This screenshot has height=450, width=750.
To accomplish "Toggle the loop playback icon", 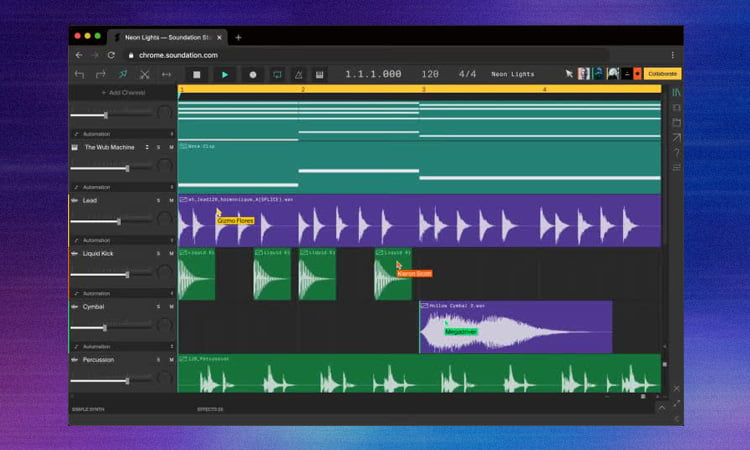I will pos(276,74).
